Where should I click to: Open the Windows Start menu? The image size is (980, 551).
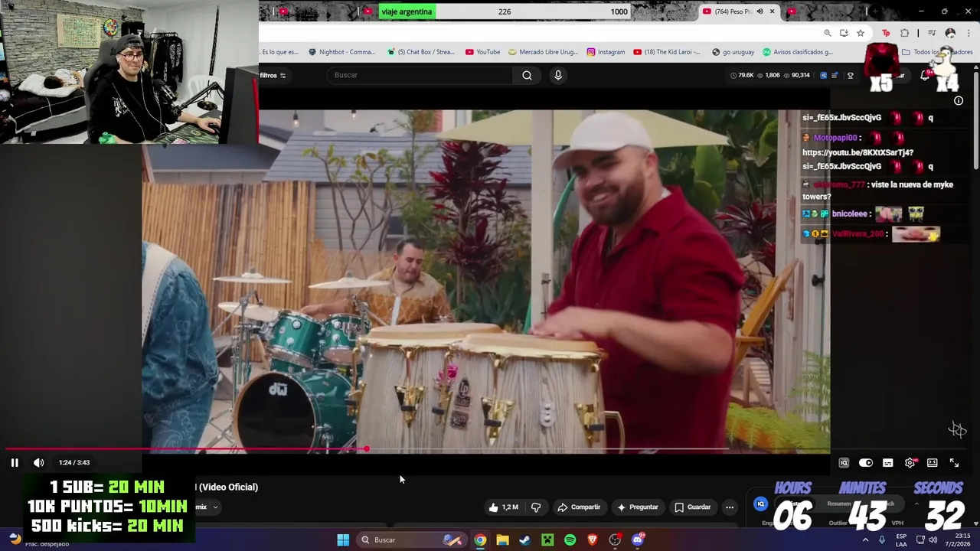343,540
